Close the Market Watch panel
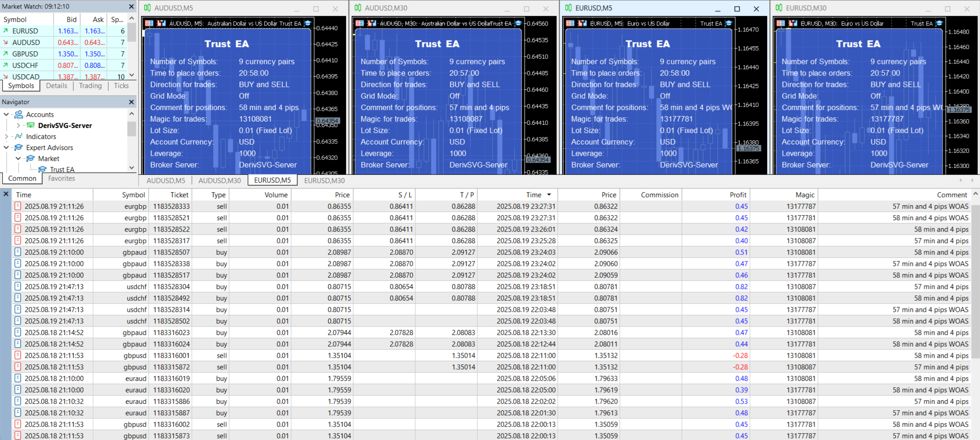 [x=131, y=7]
